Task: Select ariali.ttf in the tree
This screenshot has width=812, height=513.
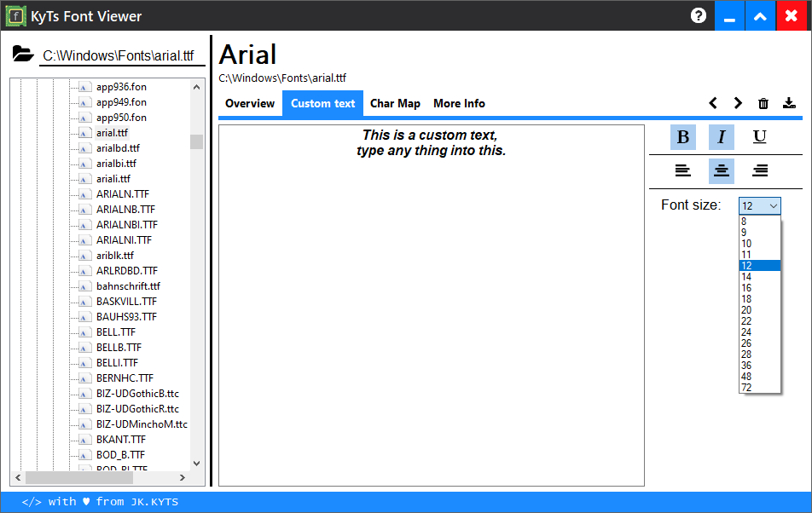Action: [x=113, y=179]
